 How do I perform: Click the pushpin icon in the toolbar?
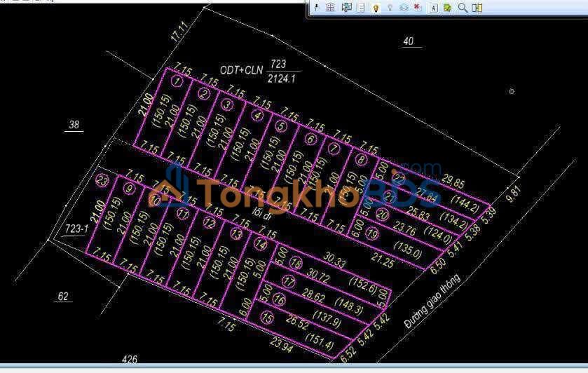317,8
